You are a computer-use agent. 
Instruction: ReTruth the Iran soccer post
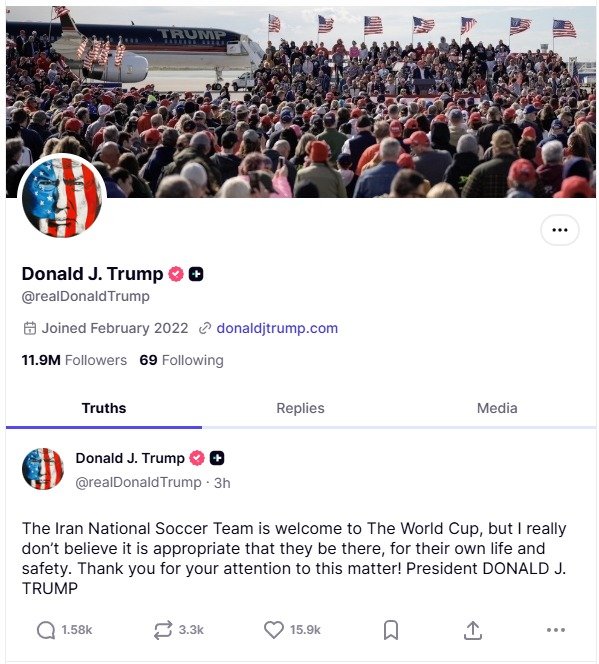click(x=163, y=630)
